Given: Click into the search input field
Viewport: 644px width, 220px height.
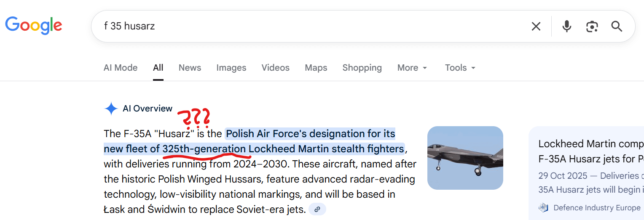Looking at the screenshot, I should 295,26.
